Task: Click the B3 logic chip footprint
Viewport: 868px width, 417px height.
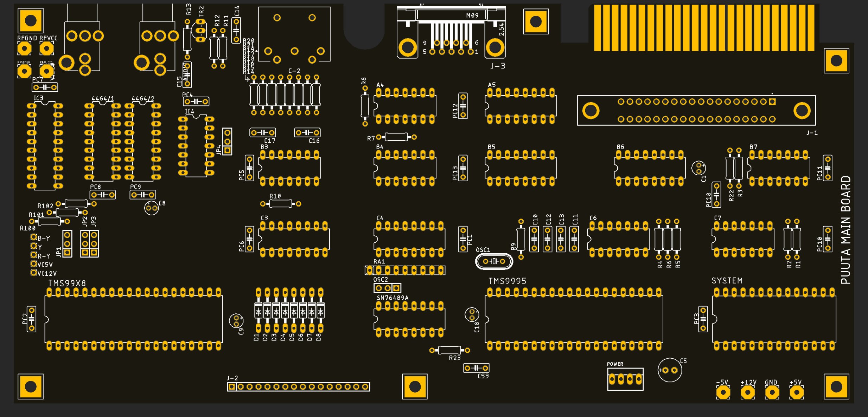Action: pyautogui.click(x=289, y=168)
